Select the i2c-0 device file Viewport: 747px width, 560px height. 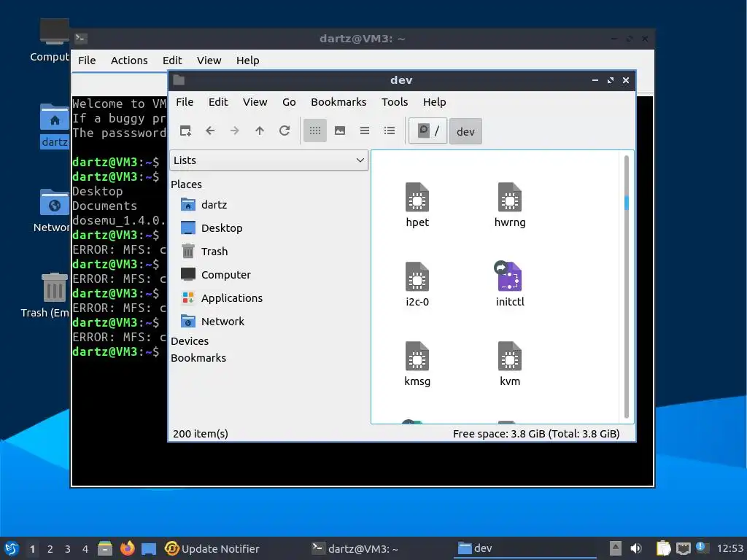(x=417, y=285)
